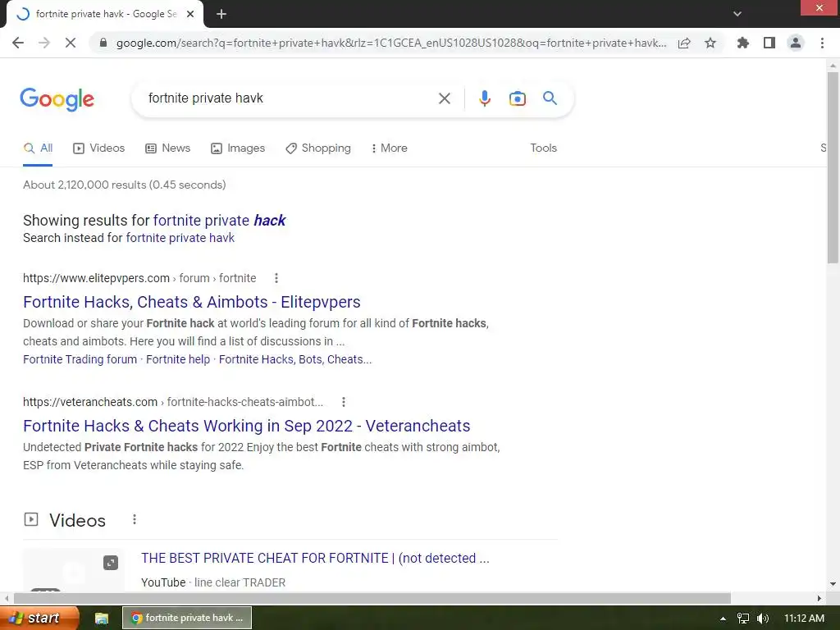840x630 pixels.
Task: Open Fortnite Hacks, Cheats & Aimbots result
Action: point(192,302)
